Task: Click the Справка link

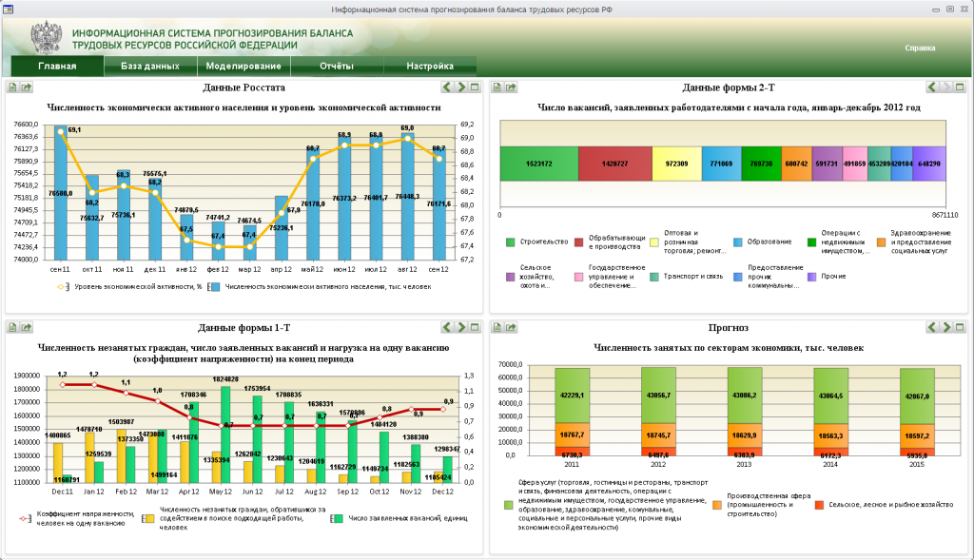Action: coord(919,48)
